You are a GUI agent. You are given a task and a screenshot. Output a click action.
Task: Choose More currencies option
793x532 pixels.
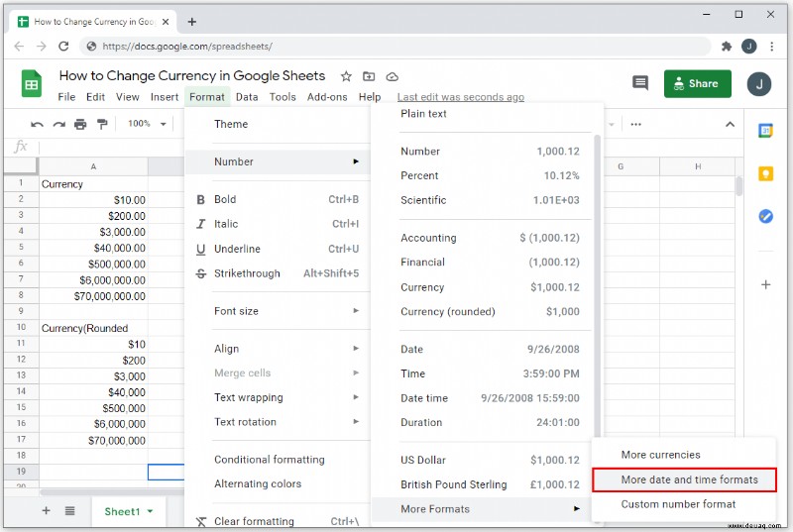click(684, 455)
